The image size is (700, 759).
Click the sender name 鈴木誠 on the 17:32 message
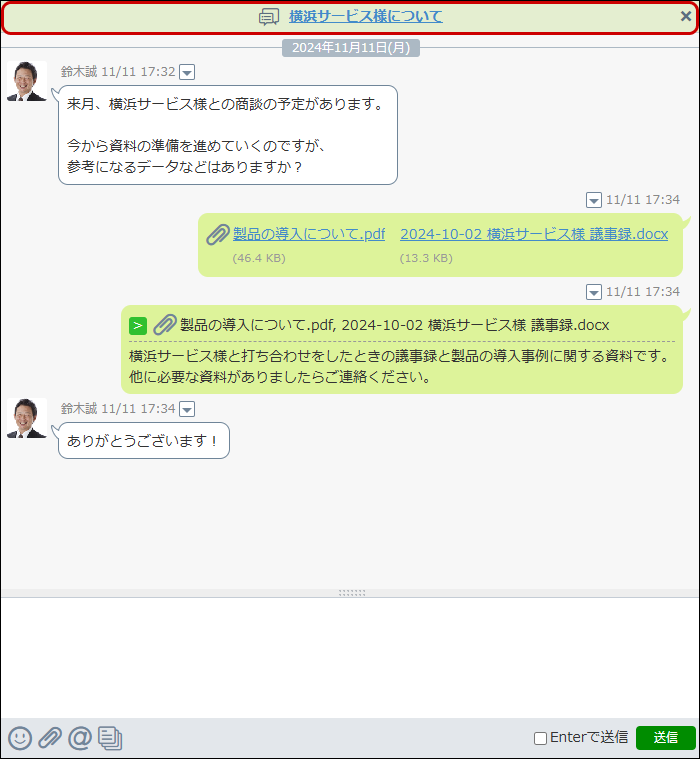tap(79, 72)
